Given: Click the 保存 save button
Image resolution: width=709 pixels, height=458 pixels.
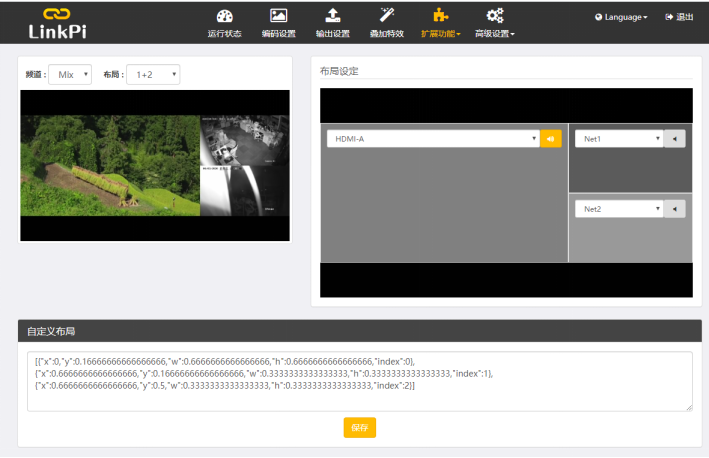Looking at the screenshot, I should point(359,427).
